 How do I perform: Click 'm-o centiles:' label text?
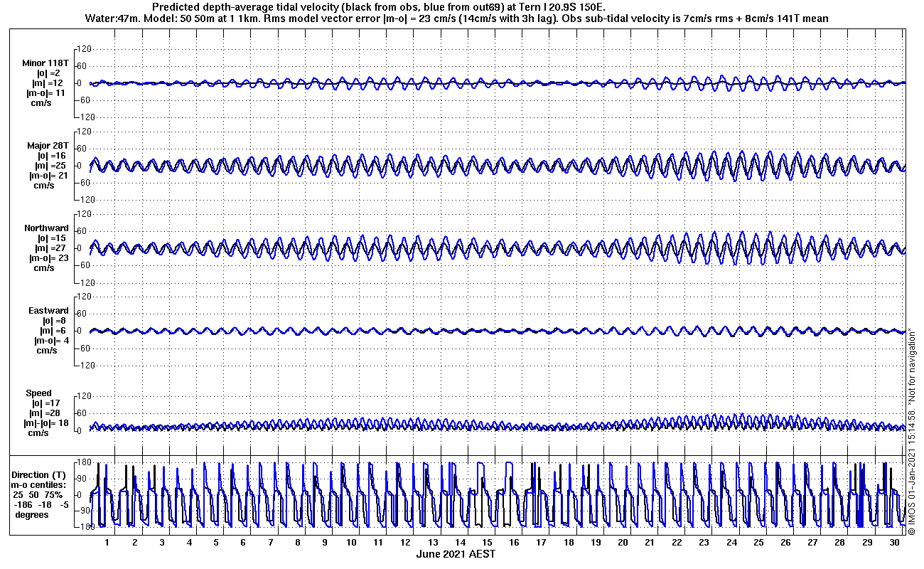coord(40,485)
